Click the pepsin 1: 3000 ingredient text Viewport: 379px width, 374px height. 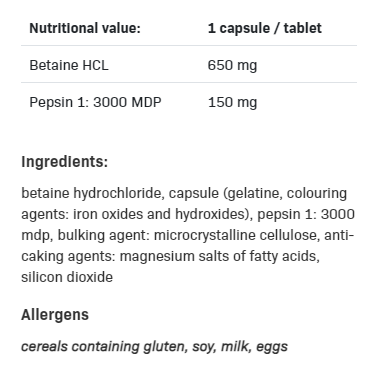[x=306, y=214]
